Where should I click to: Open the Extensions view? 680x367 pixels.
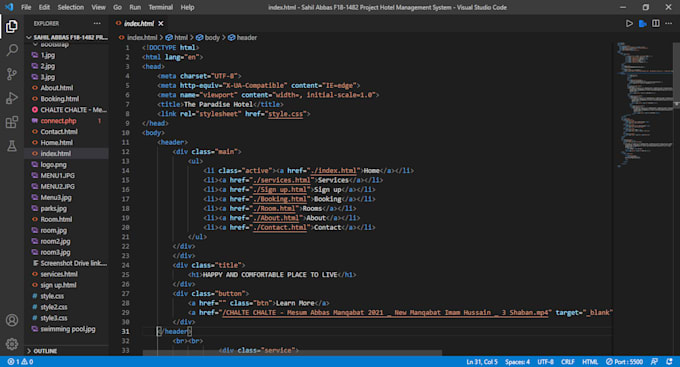12,122
